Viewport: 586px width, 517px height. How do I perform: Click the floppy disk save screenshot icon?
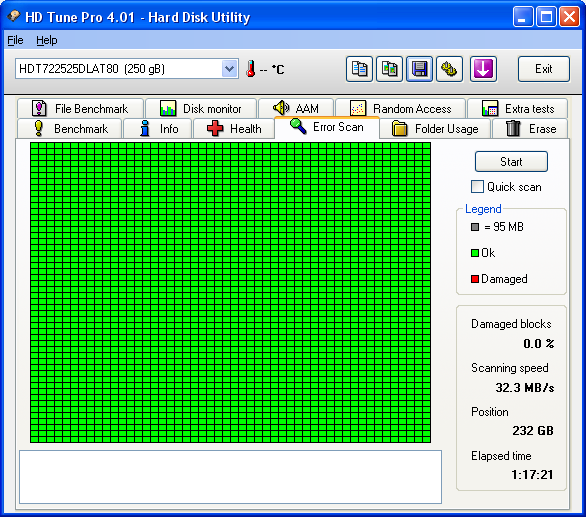pyautogui.click(x=419, y=69)
